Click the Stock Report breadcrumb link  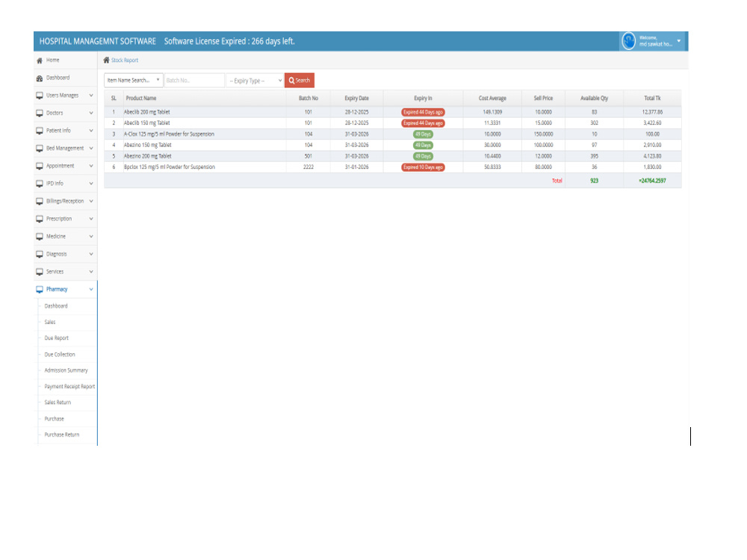click(125, 60)
